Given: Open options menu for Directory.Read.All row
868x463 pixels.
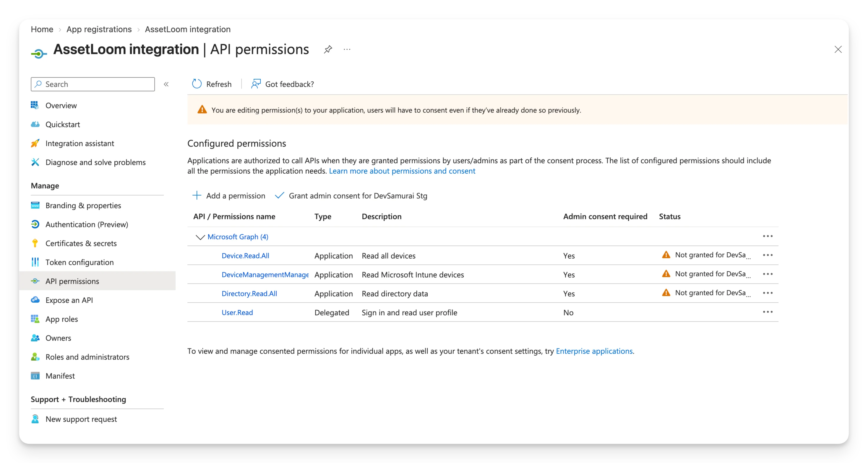Looking at the screenshot, I should [x=768, y=293].
